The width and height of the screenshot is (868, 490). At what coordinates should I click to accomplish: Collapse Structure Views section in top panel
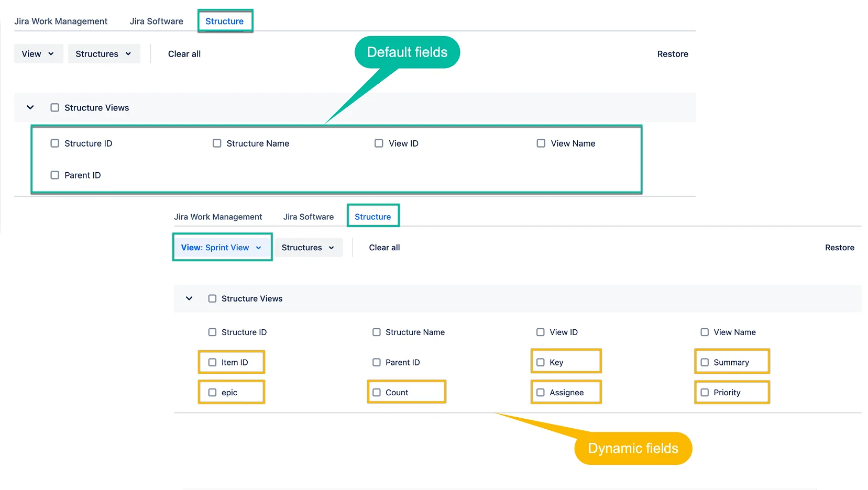(x=30, y=108)
